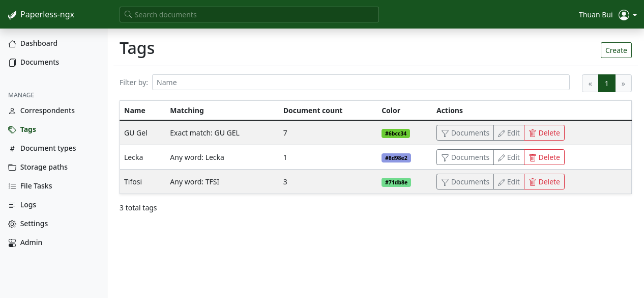Image resolution: width=644 pixels, height=298 pixels.
Task: Edit the GU Gel tag
Action: [x=509, y=133]
